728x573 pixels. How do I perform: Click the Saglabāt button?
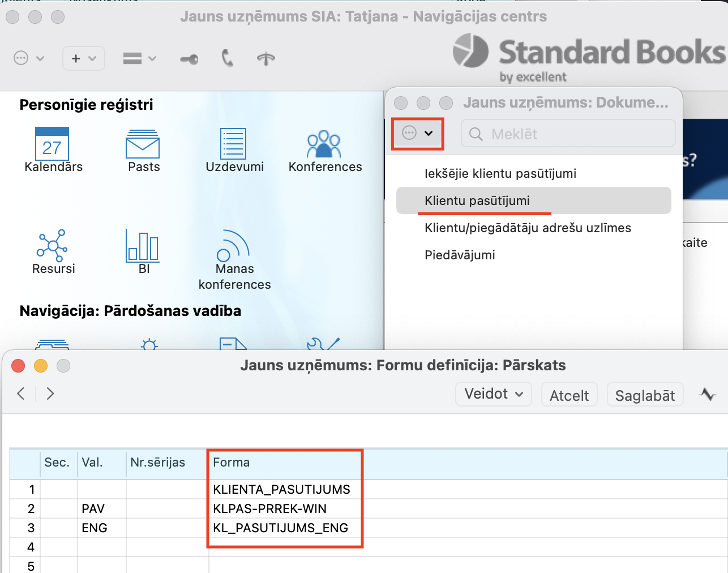645,395
